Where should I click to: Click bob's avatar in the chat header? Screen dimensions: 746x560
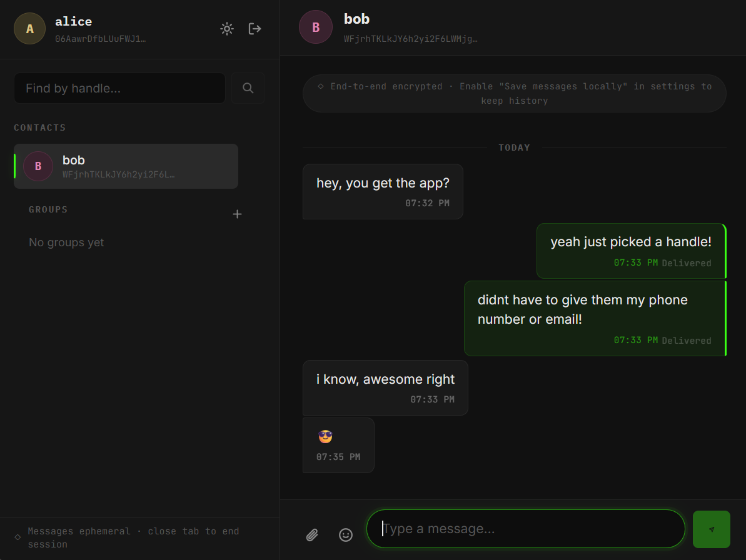pyautogui.click(x=316, y=27)
